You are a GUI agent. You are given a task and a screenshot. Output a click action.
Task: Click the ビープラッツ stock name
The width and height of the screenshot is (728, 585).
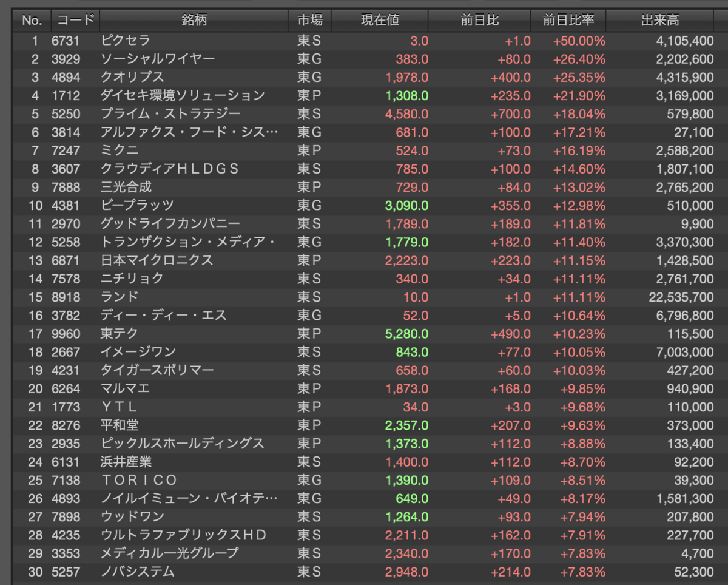pyautogui.click(x=137, y=205)
